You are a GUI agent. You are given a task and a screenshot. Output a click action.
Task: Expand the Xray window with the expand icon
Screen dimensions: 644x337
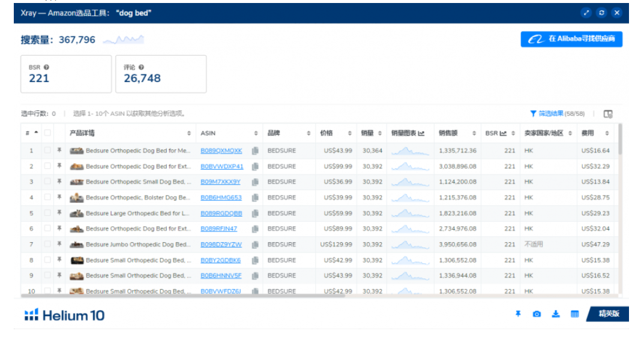point(586,13)
